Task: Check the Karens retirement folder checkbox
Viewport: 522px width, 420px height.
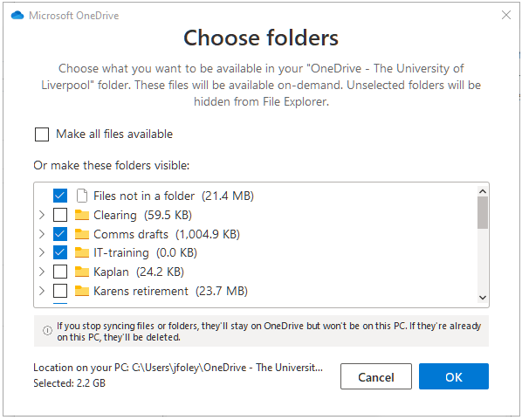Action: pos(60,291)
